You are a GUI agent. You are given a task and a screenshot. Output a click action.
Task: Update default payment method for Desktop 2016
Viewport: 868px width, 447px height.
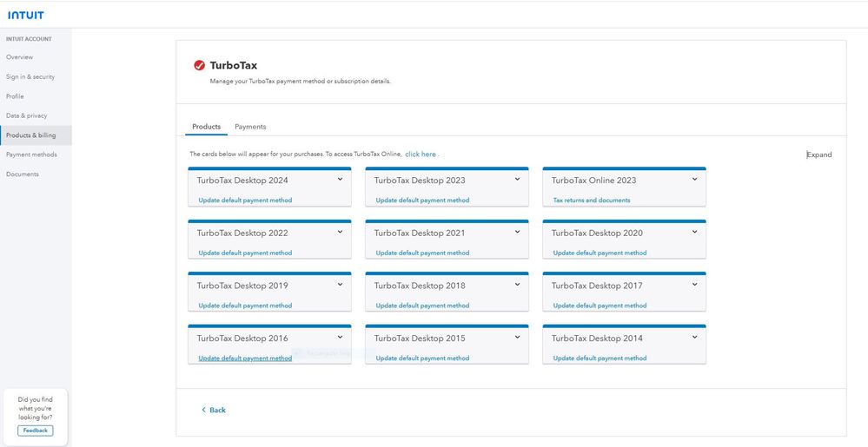point(245,358)
